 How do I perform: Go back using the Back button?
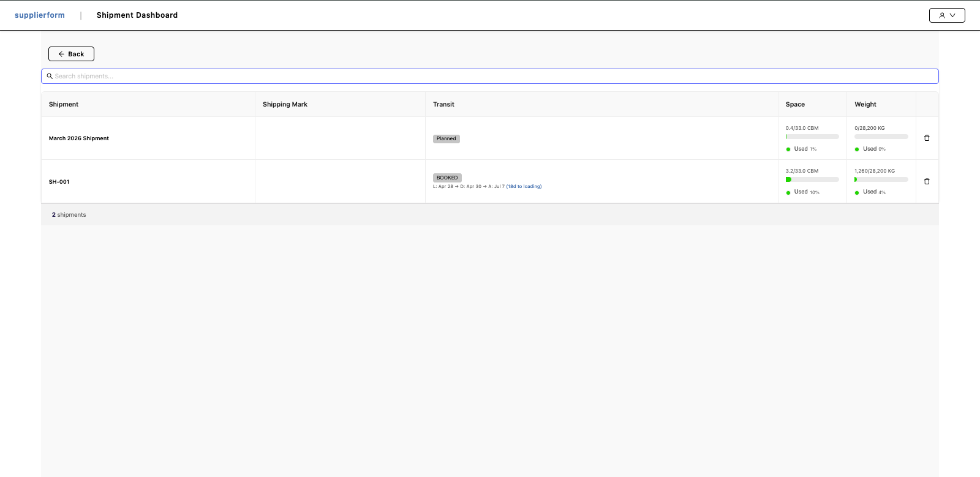pos(71,54)
